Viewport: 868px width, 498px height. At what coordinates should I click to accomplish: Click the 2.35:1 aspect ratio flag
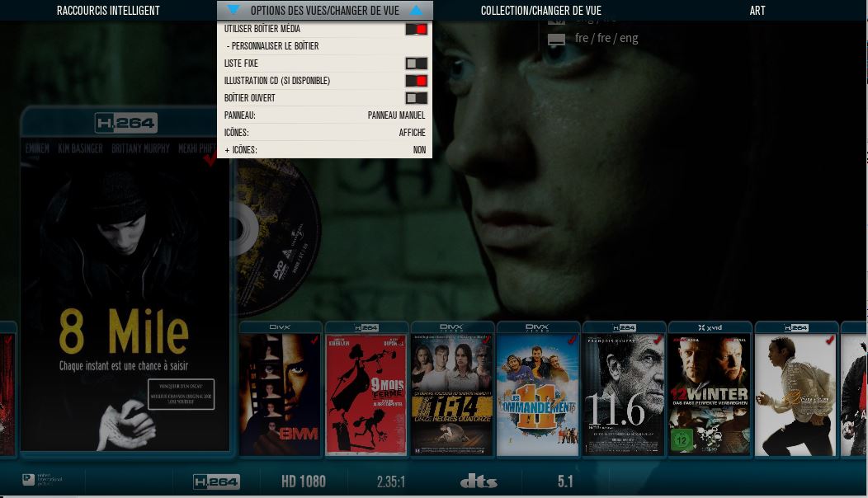click(391, 482)
